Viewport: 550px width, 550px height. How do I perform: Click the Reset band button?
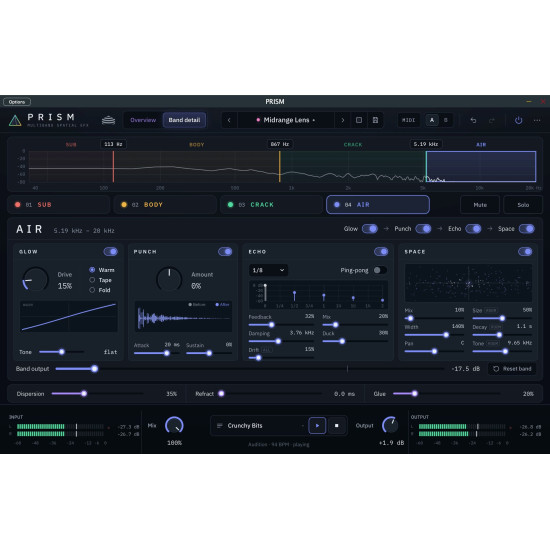(512, 369)
